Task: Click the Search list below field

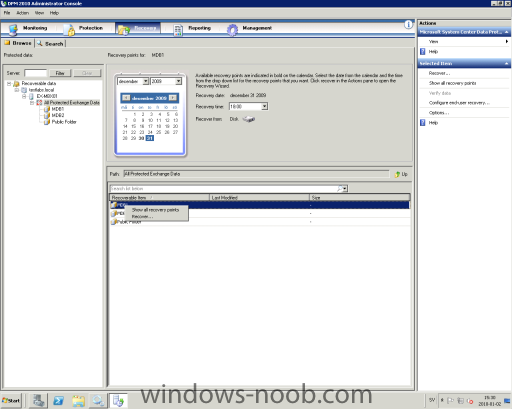Action: [223, 189]
